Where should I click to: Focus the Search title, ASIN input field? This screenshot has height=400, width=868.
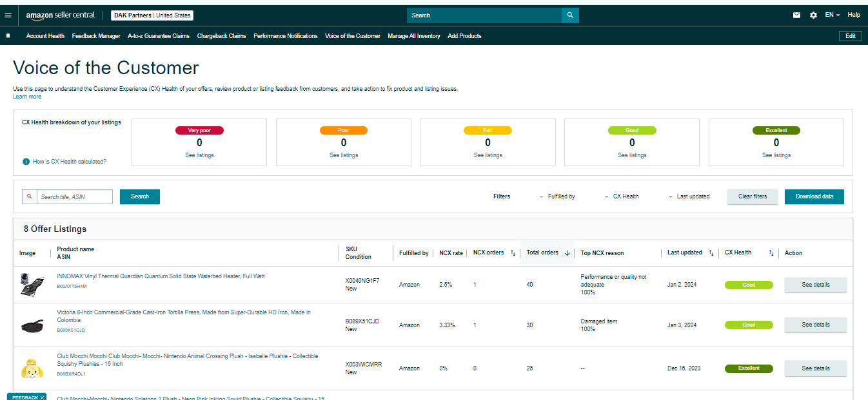(x=74, y=196)
